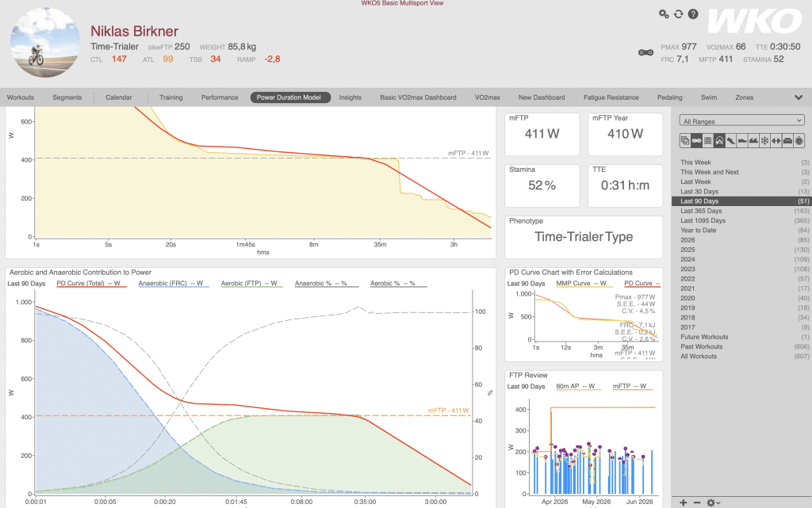
Task: Select the 2025 range
Action: pos(741,250)
